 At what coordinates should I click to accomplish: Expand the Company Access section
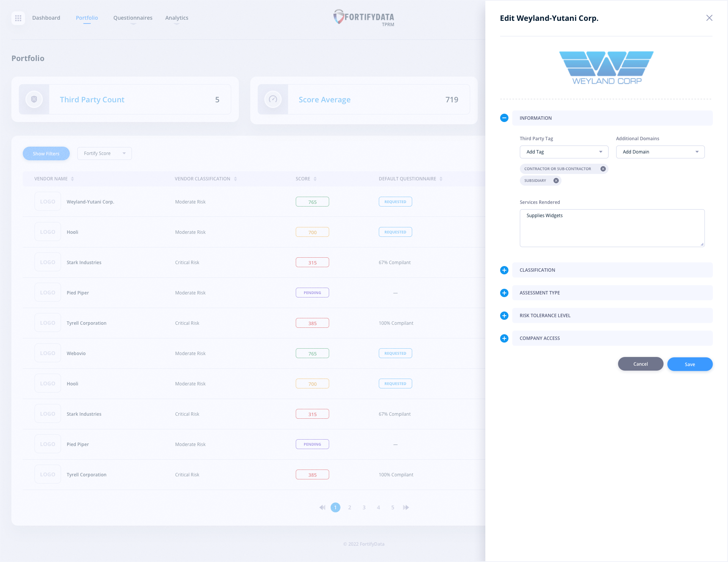[504, 338]
